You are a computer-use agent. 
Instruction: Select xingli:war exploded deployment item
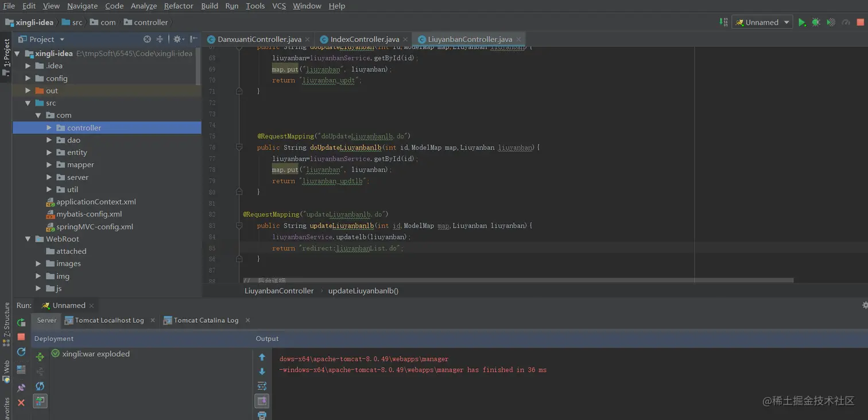click(x=90, y=354)
